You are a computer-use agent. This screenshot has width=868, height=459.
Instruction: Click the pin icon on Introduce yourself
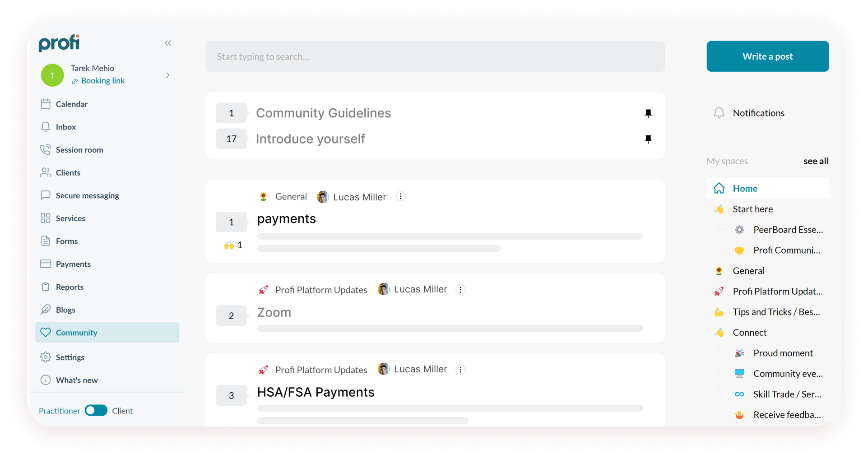[648, 139]
